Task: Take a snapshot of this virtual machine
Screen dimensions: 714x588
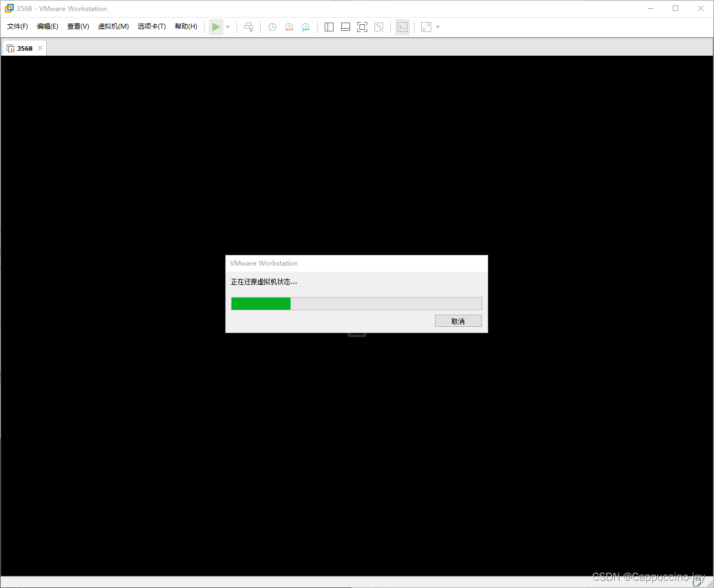Action: click(x=272, y=27)
